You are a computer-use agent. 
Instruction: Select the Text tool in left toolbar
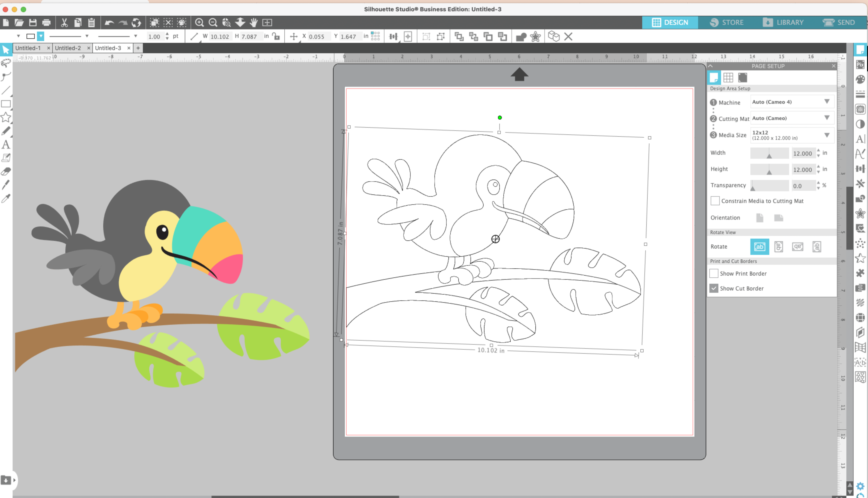tap(6, 145)
